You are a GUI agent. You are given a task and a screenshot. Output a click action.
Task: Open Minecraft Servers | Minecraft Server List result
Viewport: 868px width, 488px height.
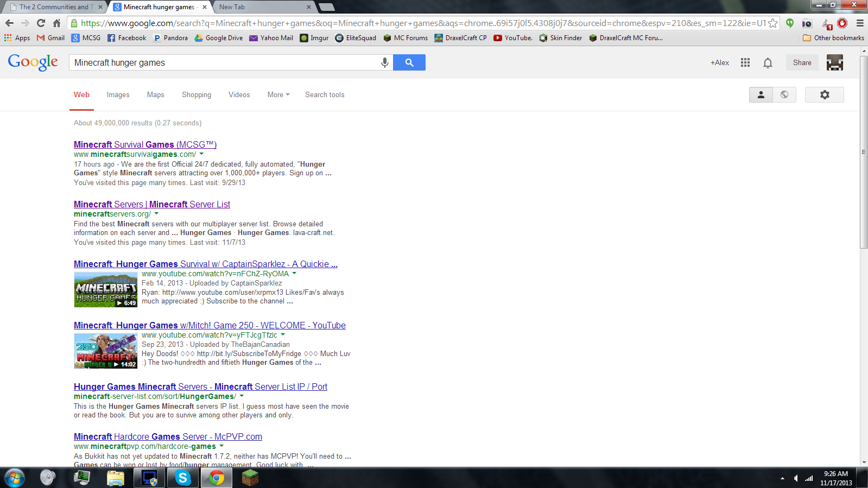click(152, 204)
